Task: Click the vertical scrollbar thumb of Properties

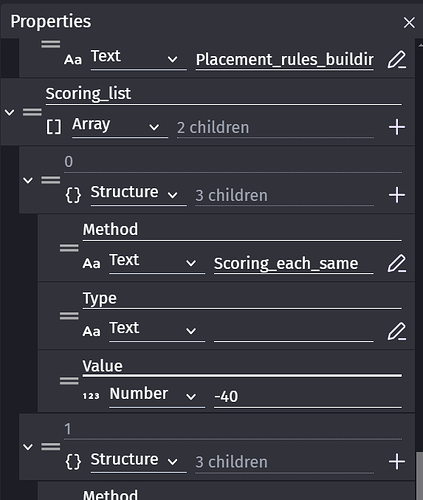Action: tap(419, 476)
